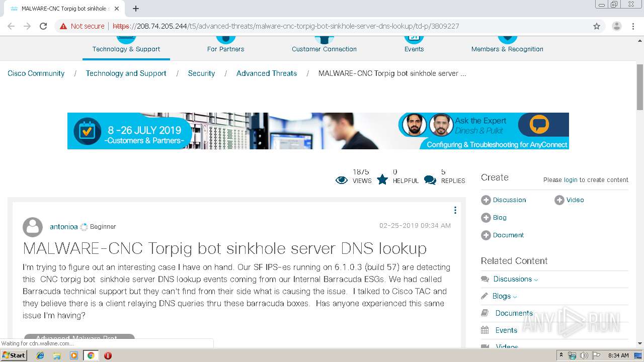Open the Opera icon in the taskbar
This screenshot has height=362, width=644.
click(x=108, y=355)
